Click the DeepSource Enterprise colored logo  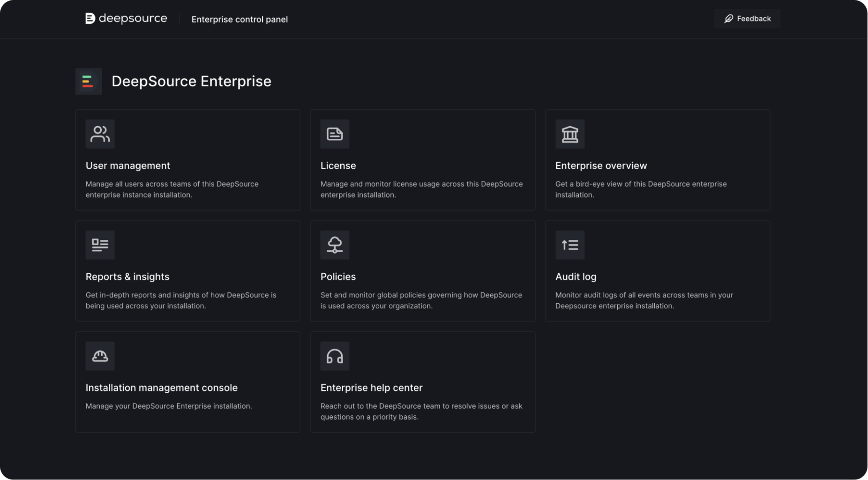[x=88, y=82]
